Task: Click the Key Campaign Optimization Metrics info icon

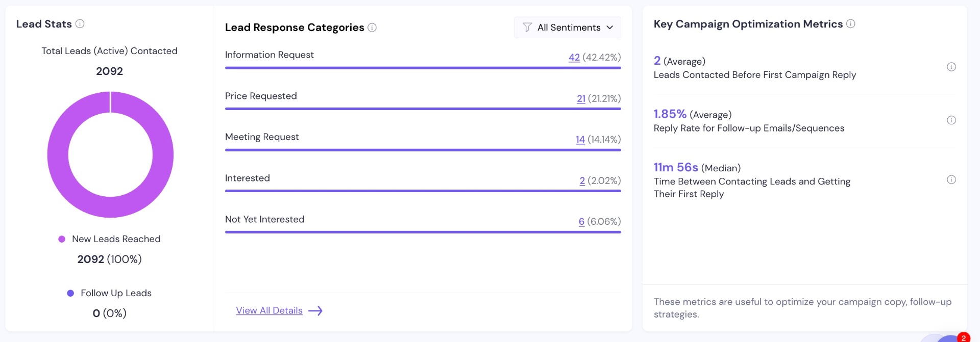Action: coord(851,23)
